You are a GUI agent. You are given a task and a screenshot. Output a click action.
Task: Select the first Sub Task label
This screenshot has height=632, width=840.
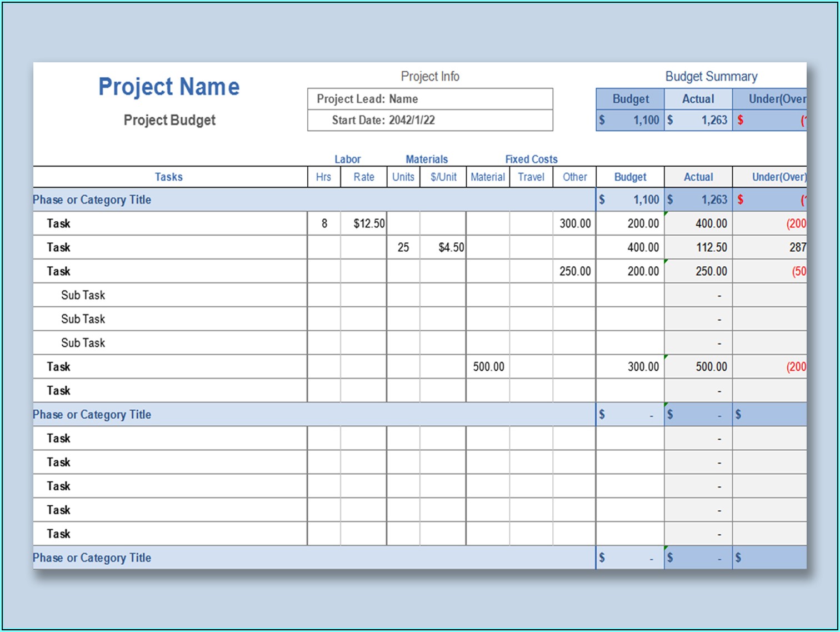[83, 295]
